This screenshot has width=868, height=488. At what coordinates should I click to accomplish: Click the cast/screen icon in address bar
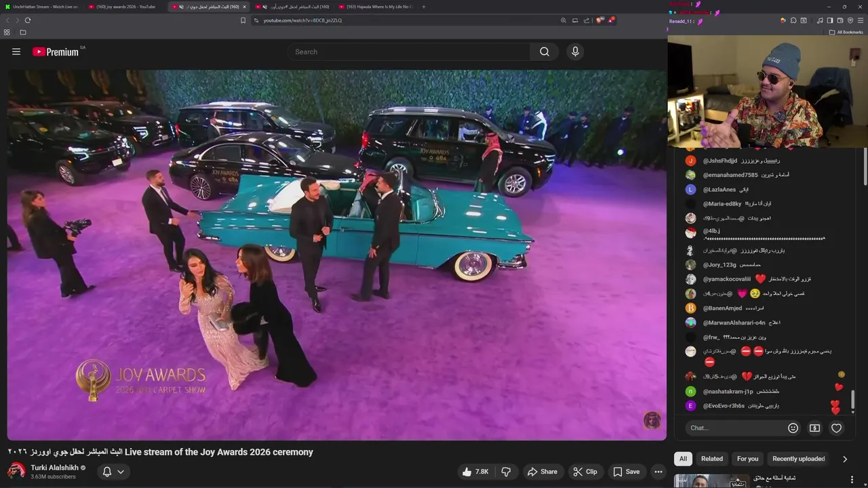[575, 20]
